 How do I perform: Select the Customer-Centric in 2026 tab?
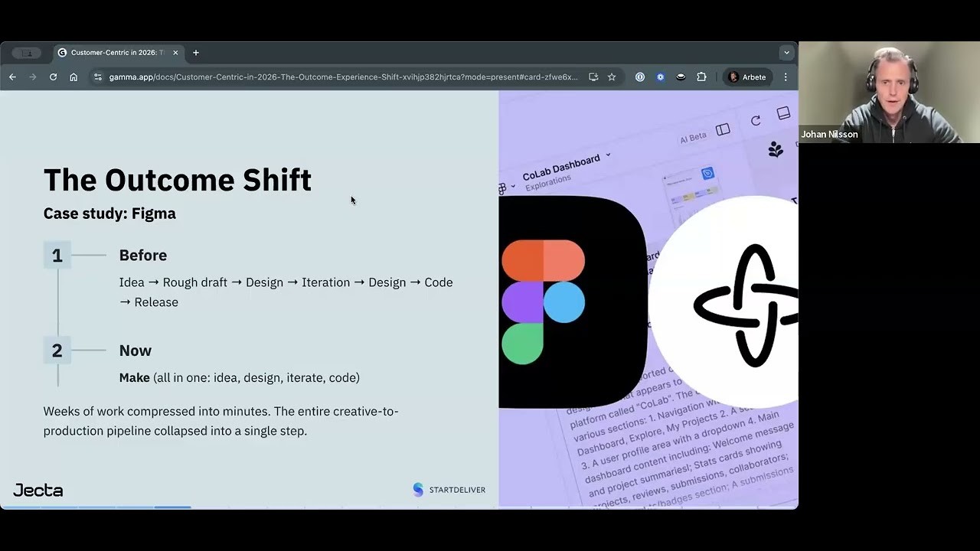click(119, 53)
